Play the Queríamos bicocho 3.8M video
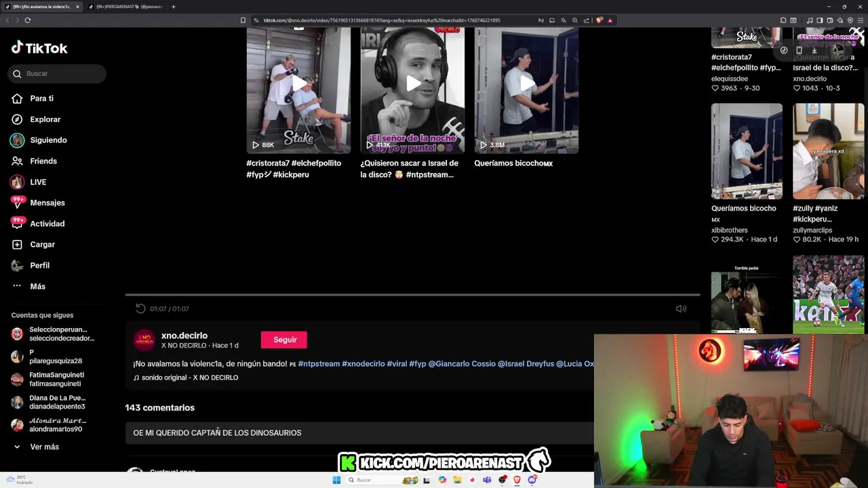The image size is (868, 488). pyautogui.click(x=526, y=90)
